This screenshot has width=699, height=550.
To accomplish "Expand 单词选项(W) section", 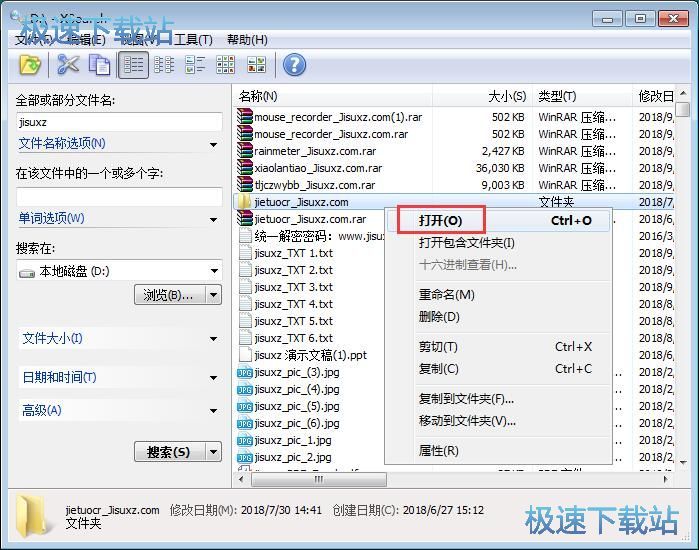I will (x=214, y=219).
